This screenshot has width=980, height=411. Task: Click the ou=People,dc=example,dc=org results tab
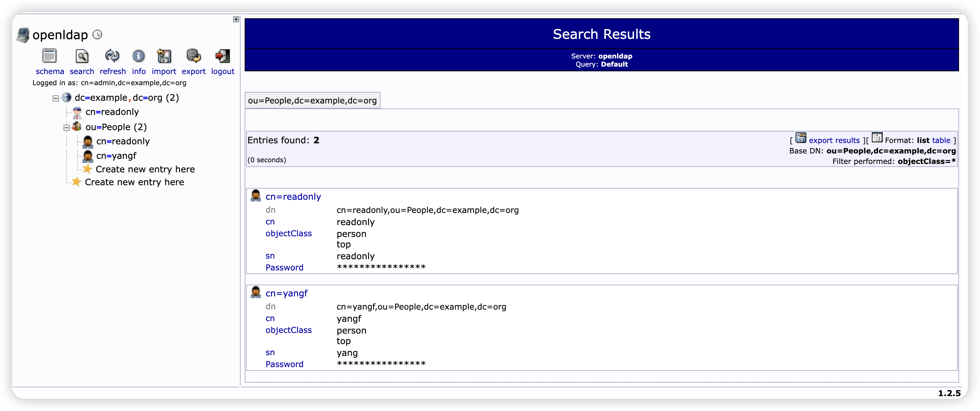click(x=313, y=100)
